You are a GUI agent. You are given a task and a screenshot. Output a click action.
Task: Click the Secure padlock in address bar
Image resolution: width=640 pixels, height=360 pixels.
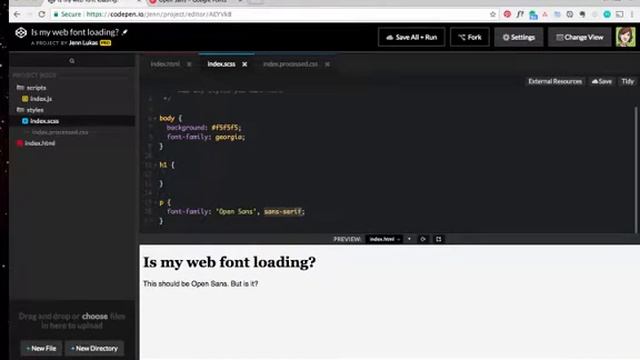[x=56, y=14]
